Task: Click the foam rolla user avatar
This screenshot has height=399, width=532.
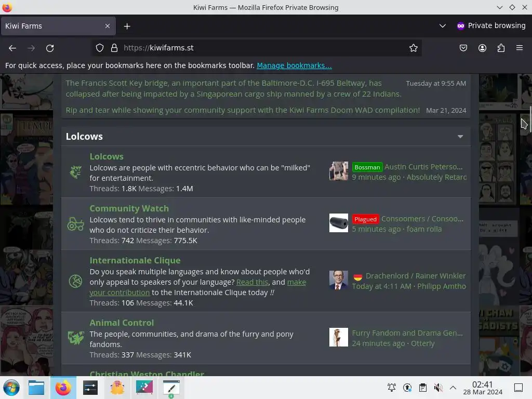Action: coord(339,223)
